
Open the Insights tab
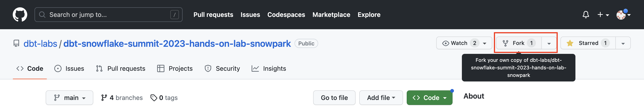pyautogui.click(x=269, y=68)
